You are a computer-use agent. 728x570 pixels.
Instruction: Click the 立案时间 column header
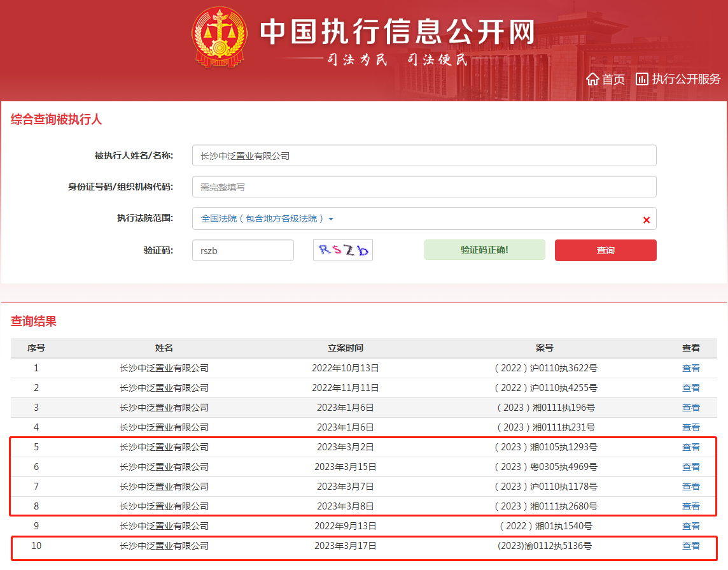[346, 348]
